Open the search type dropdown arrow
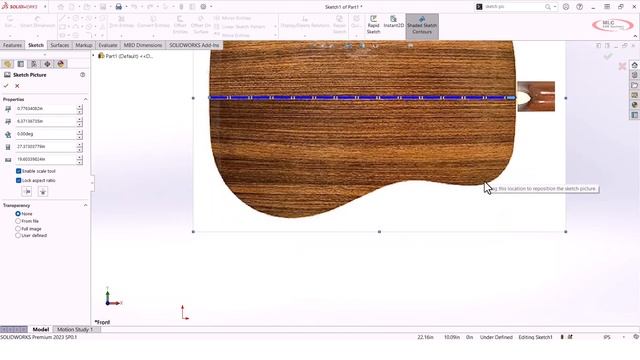 pyautogui.click(x=555, y=7)
